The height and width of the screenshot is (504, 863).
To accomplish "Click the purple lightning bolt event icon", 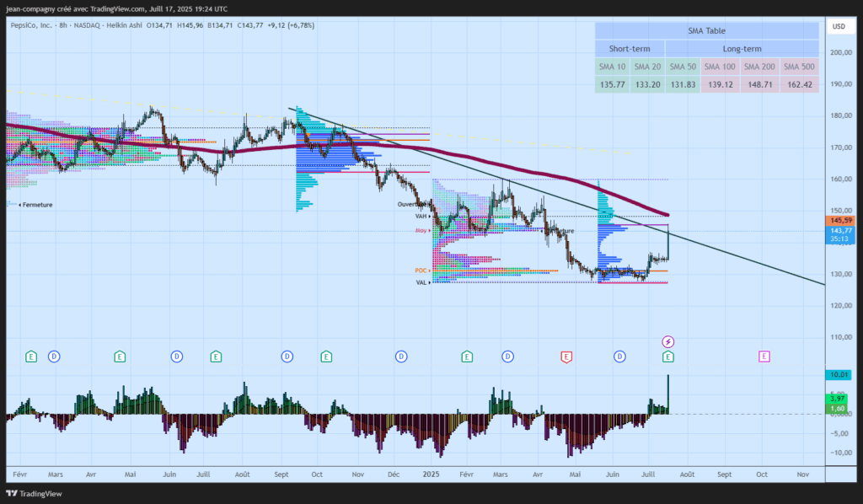I will [x=668, y=341].
